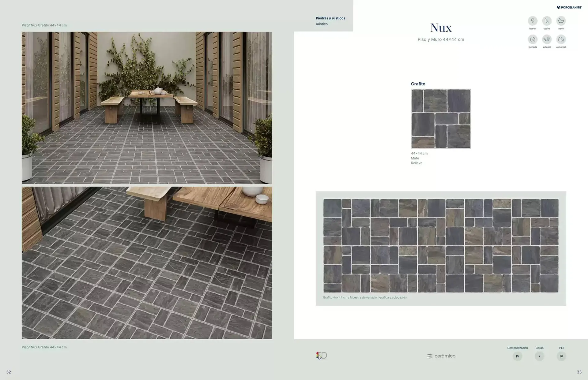Open the Grafito variation layout sample image

(x=441, y=246)
